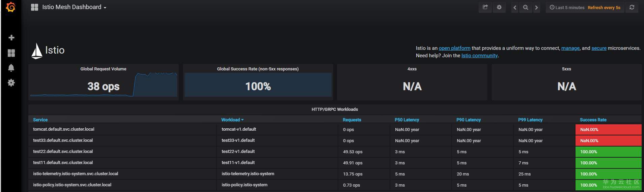Sort table by Requests column header

352,120
